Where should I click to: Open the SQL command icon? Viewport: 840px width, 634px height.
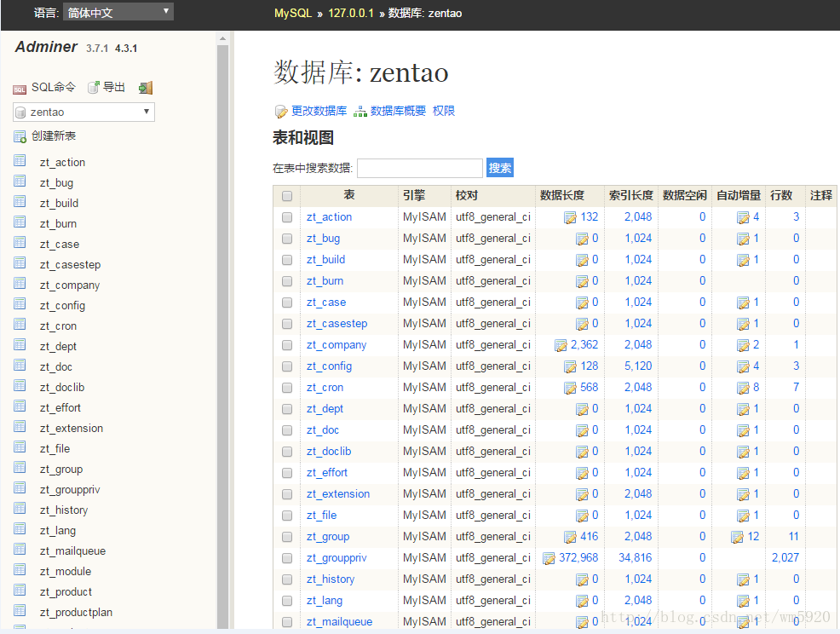coord(20,89)
